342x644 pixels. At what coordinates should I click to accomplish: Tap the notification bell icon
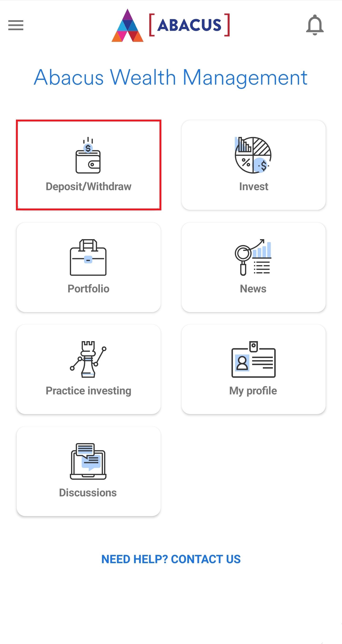pyautogui.click(x=315, y=25)
